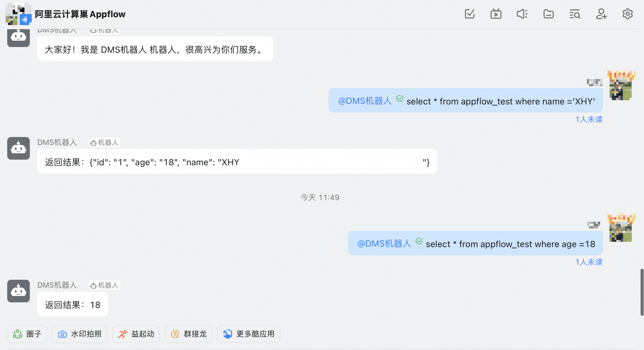Click the 阿里云计算巢 Appflow group title

tap(80, 14)
